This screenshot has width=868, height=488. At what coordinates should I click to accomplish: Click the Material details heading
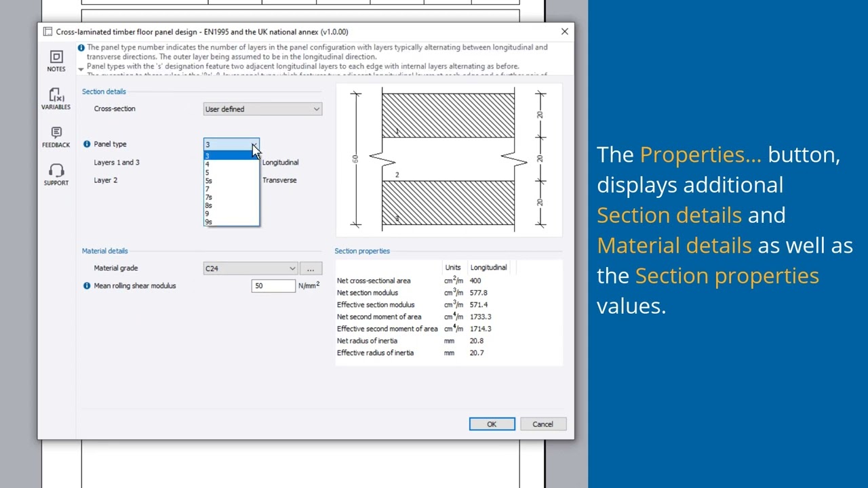pos(104,251)
